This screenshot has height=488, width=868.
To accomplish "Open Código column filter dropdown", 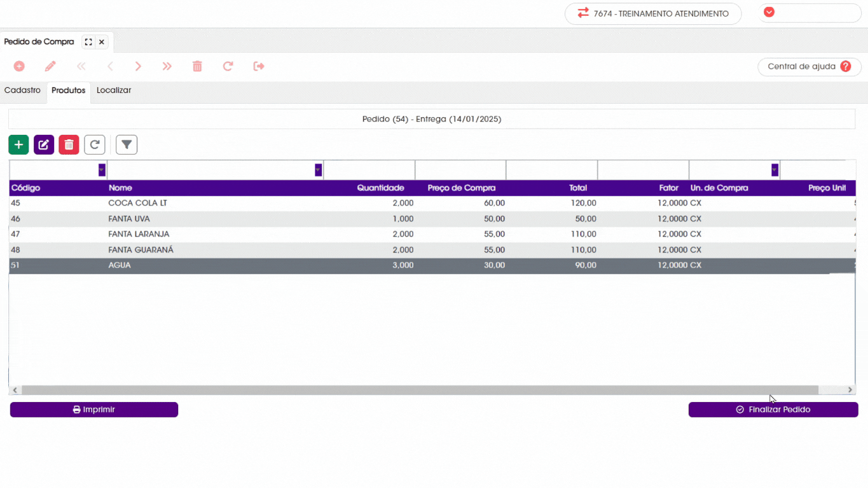I will (x=102, y=170).
